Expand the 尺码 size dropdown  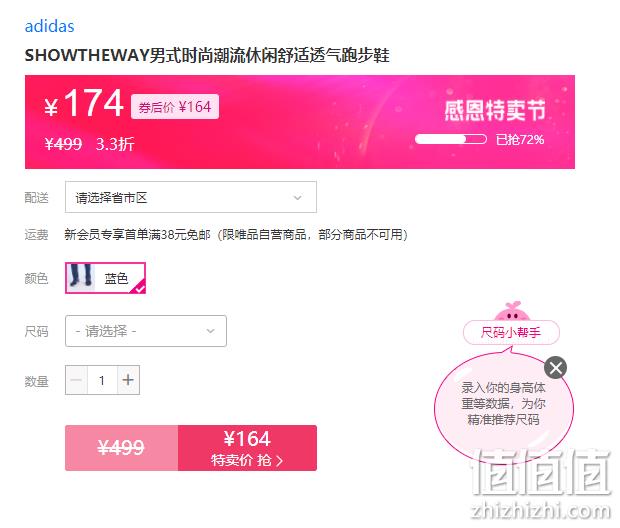(x=146, y=331)
